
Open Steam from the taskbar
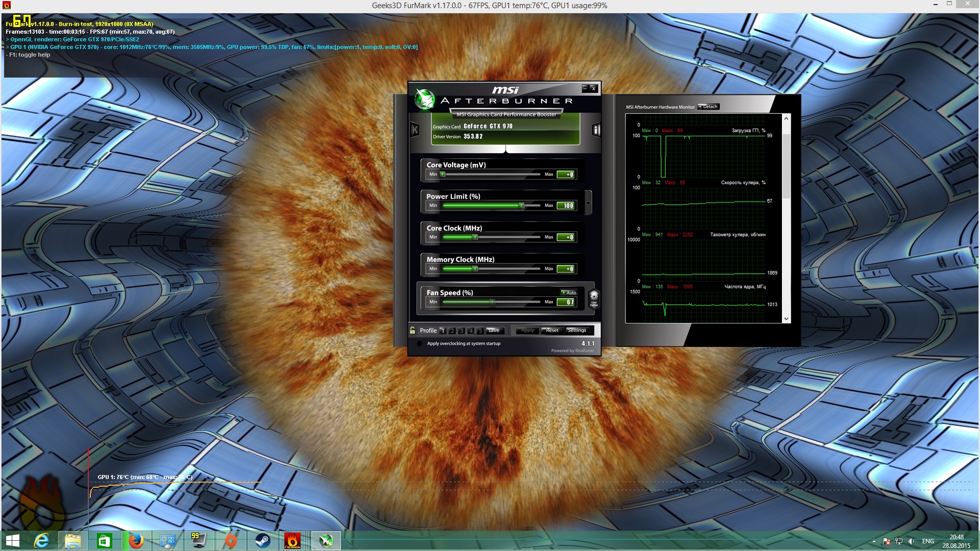262,541
